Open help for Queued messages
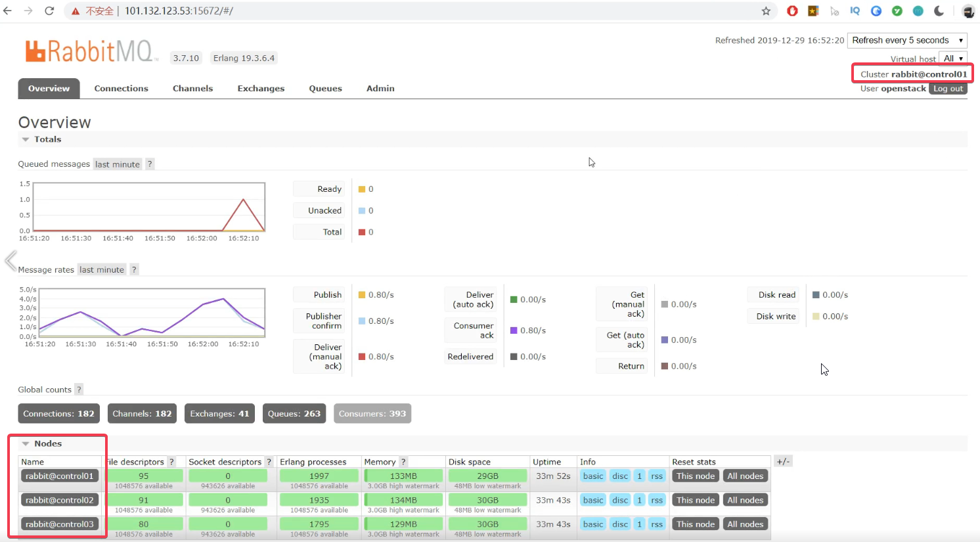This screenshot has width=980, height=542. click(150, 164)
